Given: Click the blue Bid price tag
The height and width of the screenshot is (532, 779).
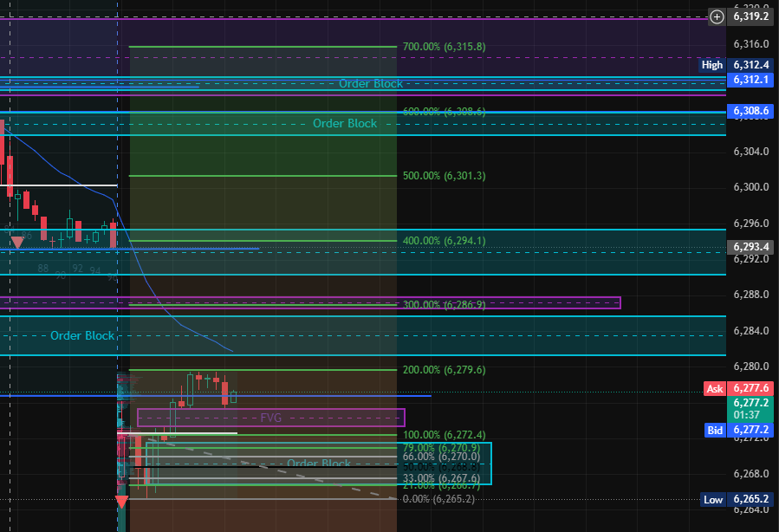Looking at the screenshot, I should pos(714,430).
